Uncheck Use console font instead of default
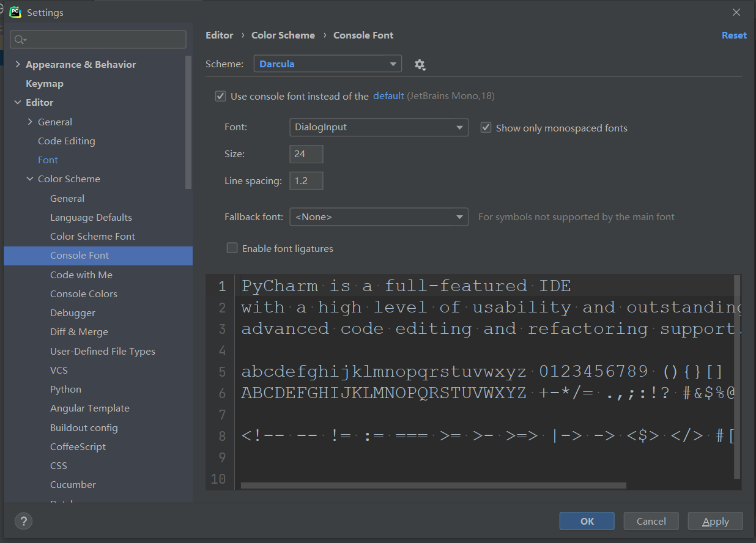This screenshot has height=543, width=756. click(220, 96)
